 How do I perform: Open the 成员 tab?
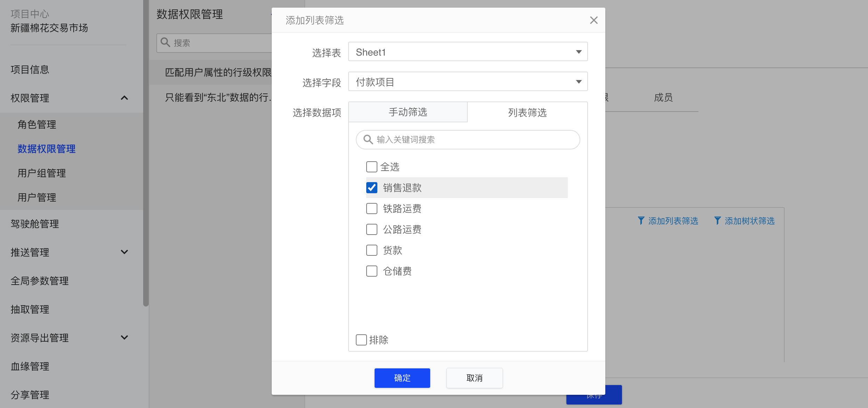click(x=663, y=97)
